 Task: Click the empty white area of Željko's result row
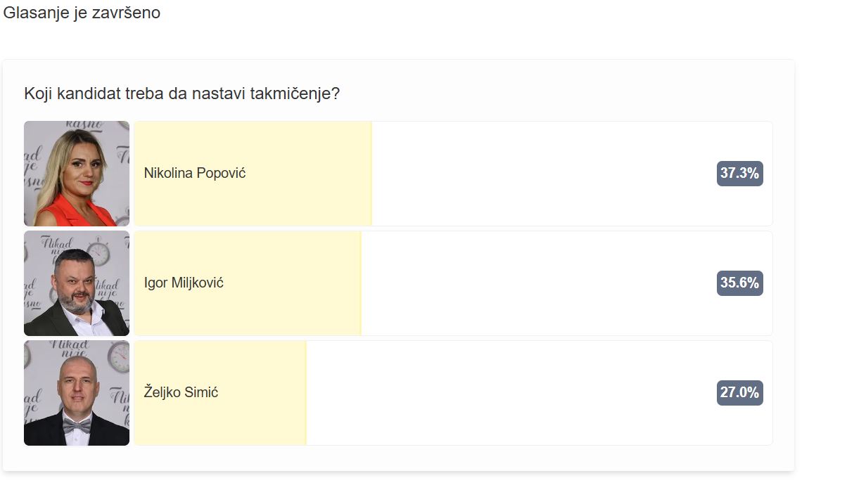coord(510,393)
